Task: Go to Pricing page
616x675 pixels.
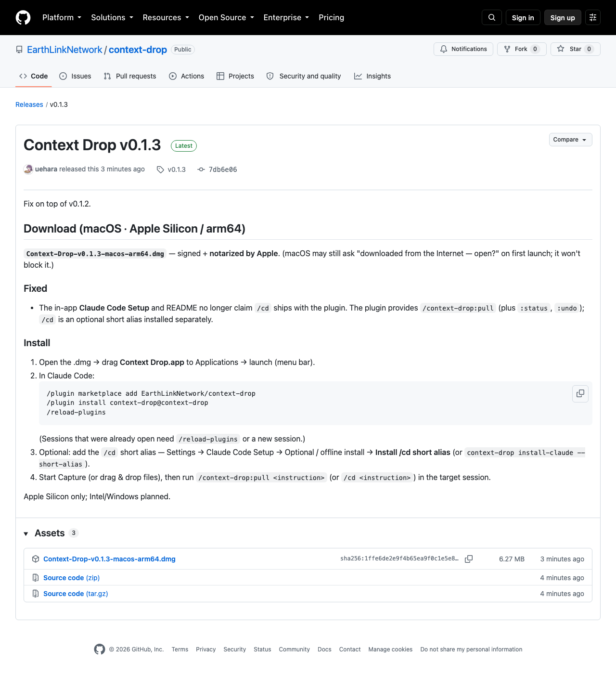Action: click(x=332, y=17)
